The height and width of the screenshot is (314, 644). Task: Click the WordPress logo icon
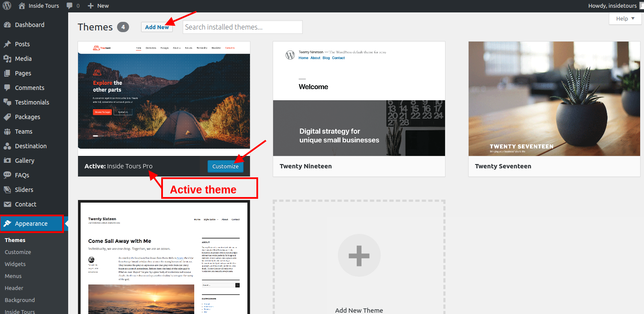click(7, 6)
